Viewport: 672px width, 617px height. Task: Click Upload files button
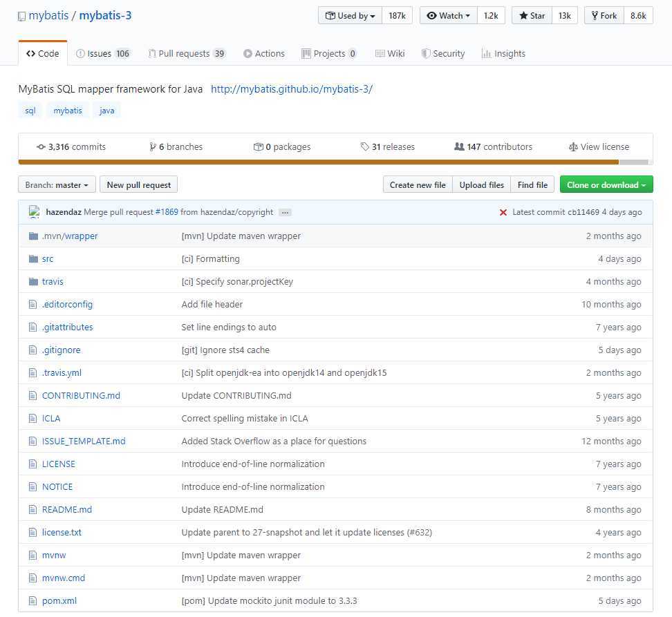[x=482, y=185]
